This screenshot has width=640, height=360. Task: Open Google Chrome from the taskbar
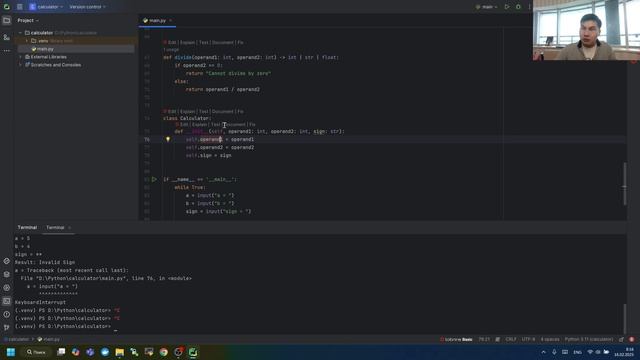click(164, 352)
